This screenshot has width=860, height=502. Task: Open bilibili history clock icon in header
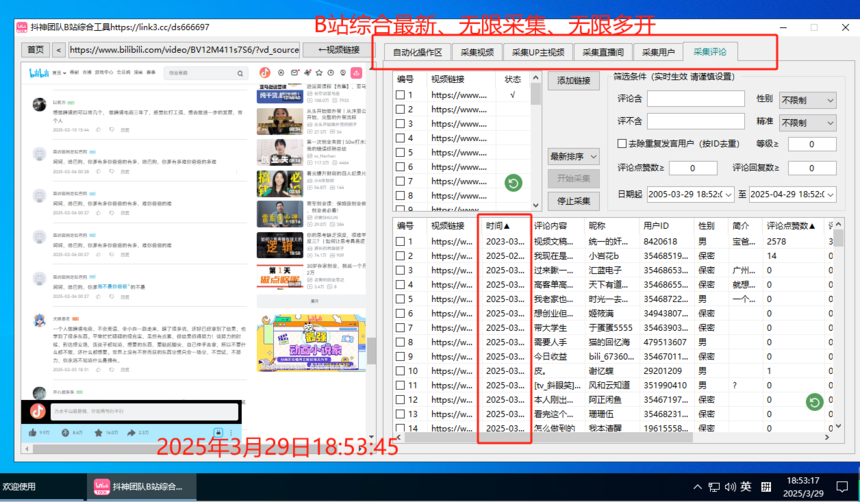(331, 72)
